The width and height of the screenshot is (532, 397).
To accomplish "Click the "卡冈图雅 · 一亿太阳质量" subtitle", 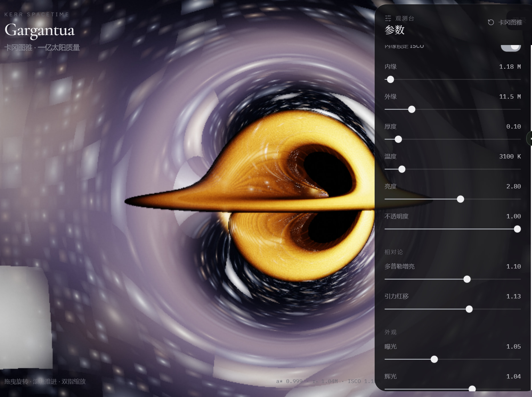I will click(x=42, y=47).
